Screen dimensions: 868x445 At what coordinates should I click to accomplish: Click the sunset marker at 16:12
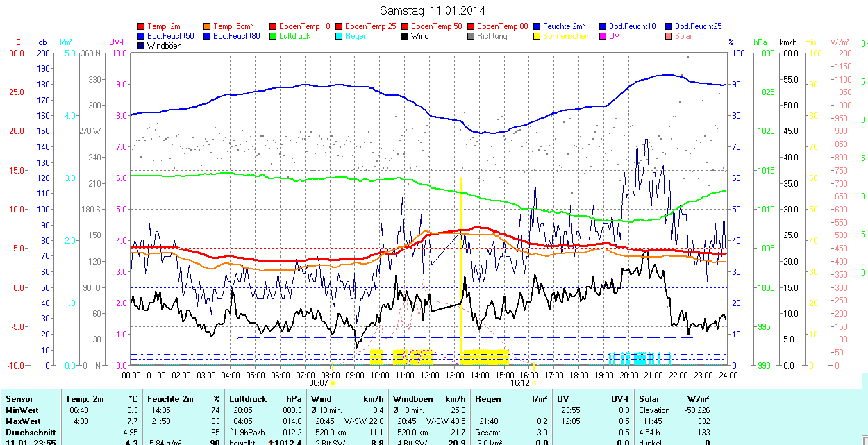pyautogui.click(x=534, y=383)
